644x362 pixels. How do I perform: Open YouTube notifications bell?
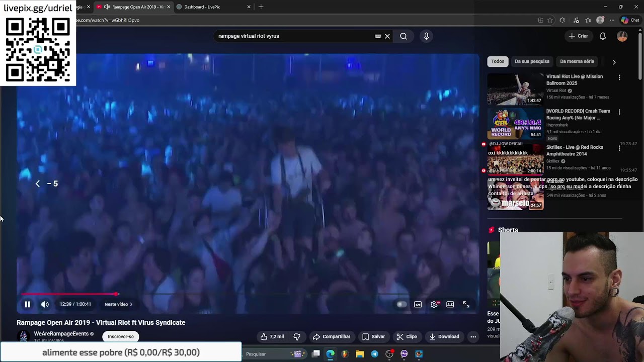pos(603,36)
